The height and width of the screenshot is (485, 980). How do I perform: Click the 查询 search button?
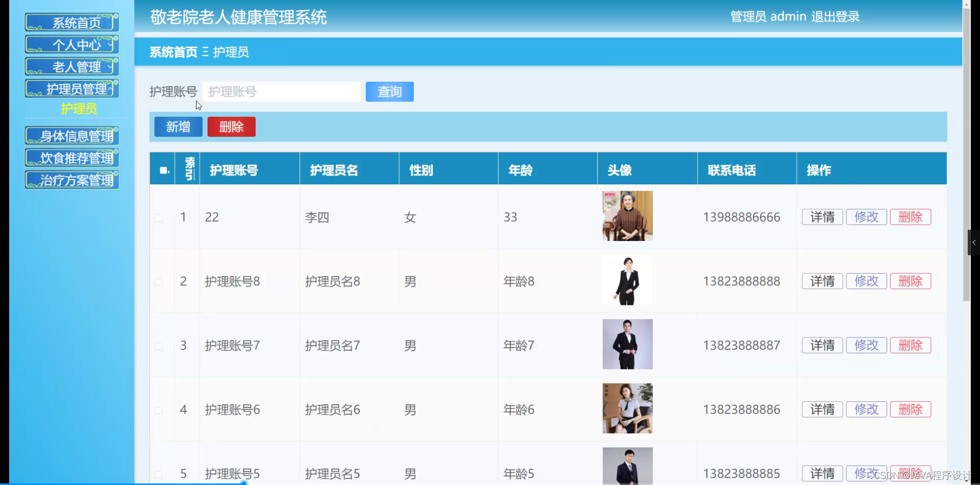pyautogui.click(x=389, y=92)
